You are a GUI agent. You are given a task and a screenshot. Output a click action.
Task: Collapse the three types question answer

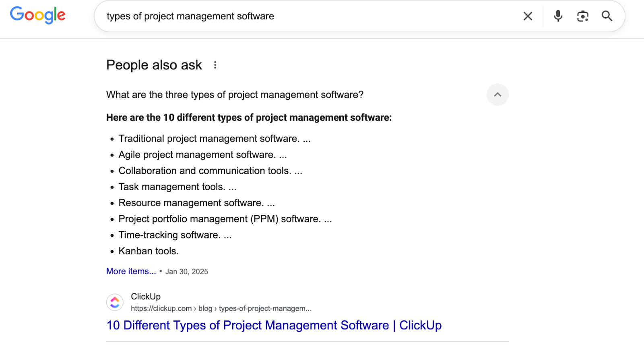497,95
